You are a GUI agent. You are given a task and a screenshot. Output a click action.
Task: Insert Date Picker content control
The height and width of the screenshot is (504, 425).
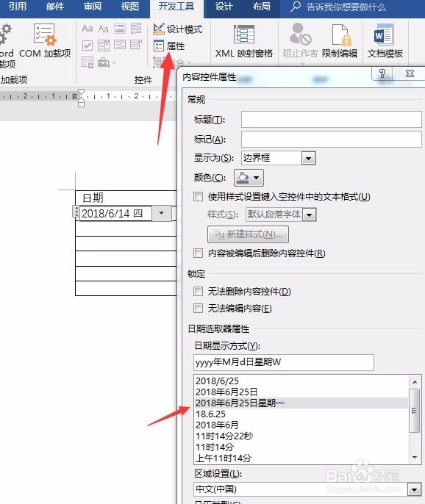(136, 45)
